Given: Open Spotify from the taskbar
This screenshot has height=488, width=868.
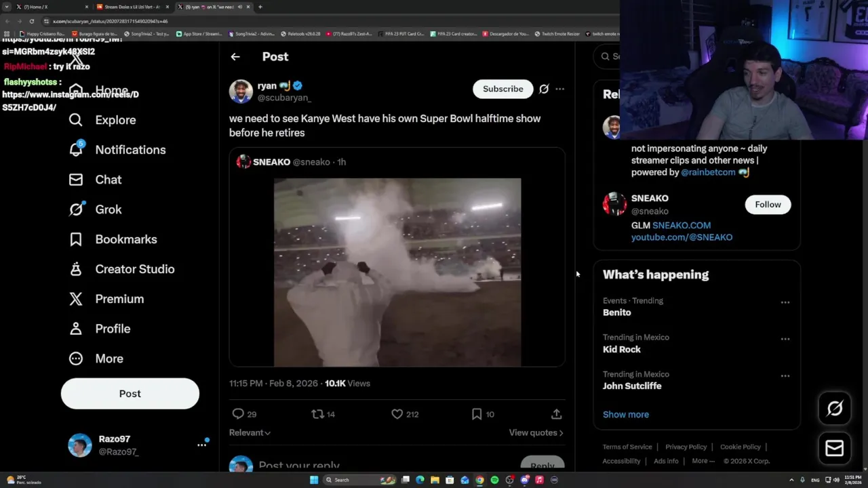Looking at the screenshot, I should (494, 480).
